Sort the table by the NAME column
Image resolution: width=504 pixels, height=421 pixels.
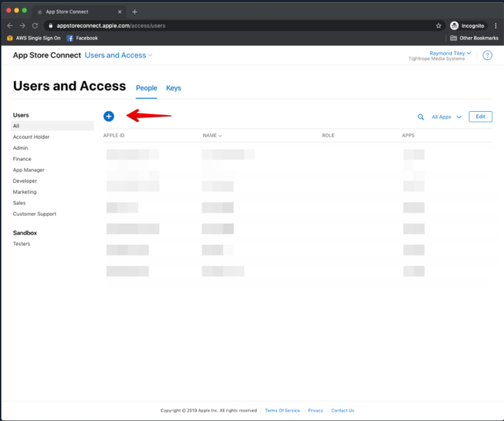pyautogui.click(x=212, y=136)
